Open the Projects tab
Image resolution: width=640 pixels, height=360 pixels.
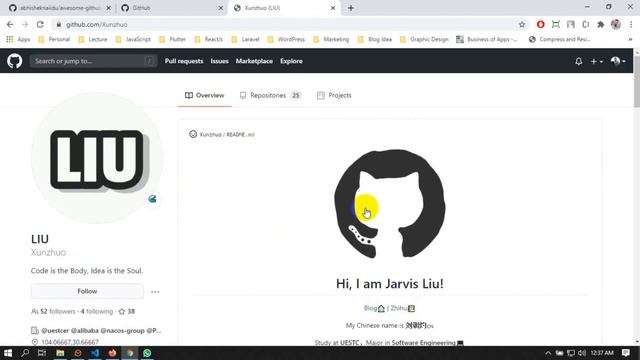pos(334,96)
